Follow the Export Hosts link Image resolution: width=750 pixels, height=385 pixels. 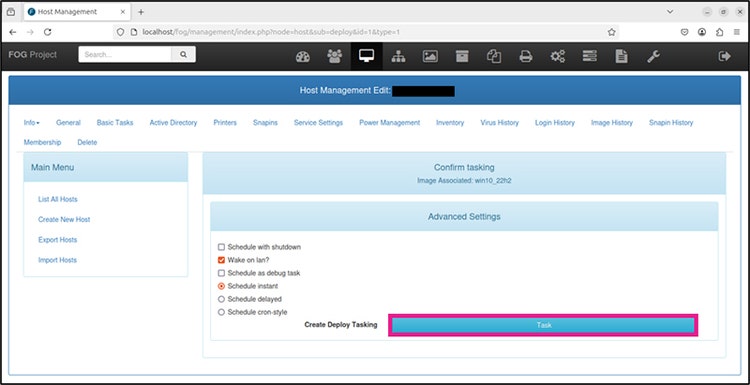(57, 240)
